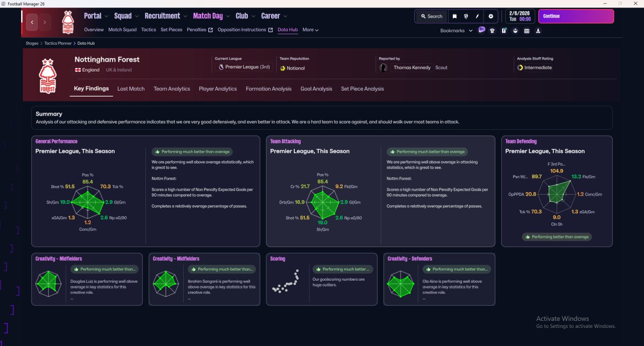Click the large Nottingham Forest crest
The height and width of the screenshot is (346, 644).
pos(47,76)
